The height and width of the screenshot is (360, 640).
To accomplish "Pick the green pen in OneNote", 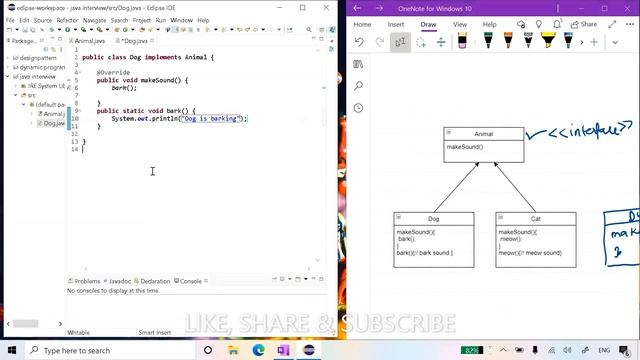I will pyautogui.click(x=488, y=40).
